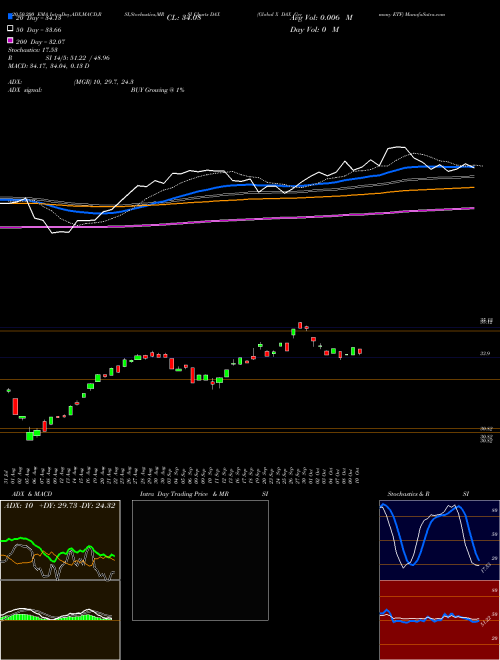Click the 'ADX: 10 +DY: 29.73 -DY: 24.32' header
The width and height of the screenshot is (500, 660).
coord(59,506)
